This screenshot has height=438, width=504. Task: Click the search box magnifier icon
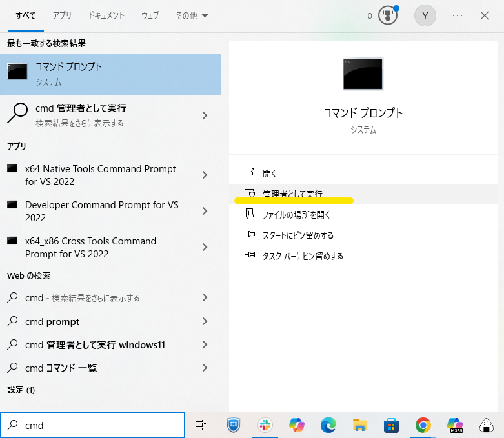(x=12, y=425)
